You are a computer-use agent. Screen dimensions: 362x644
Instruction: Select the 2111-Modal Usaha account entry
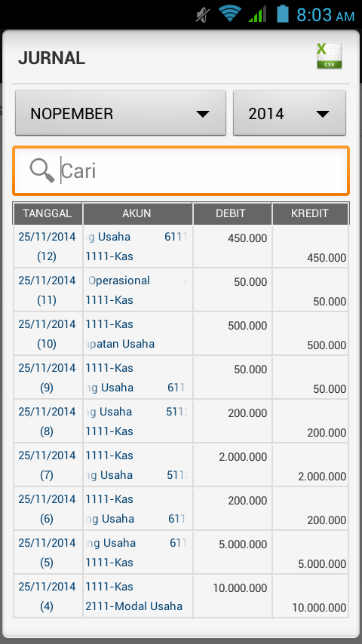[x=134, y=606]
